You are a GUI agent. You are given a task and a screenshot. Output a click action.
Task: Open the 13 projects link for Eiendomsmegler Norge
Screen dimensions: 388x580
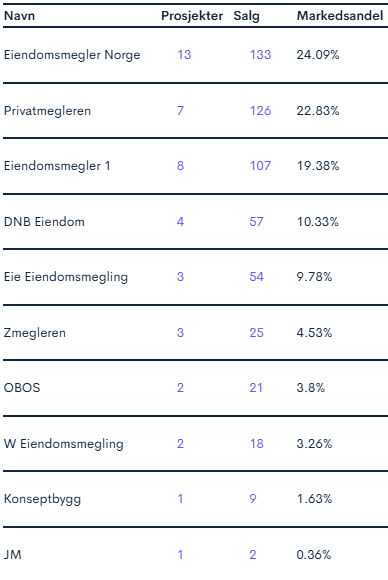(184, 55)
